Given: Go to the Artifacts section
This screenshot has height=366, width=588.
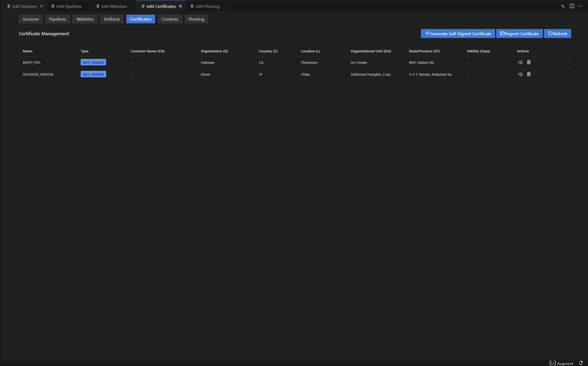Looking at the screenshot, I should [x=112, y=19].
